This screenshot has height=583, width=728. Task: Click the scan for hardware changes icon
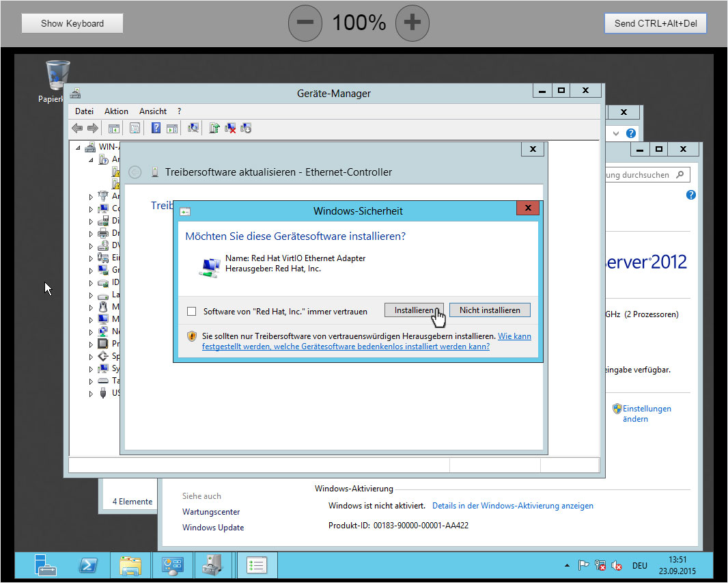click(193, 128)
